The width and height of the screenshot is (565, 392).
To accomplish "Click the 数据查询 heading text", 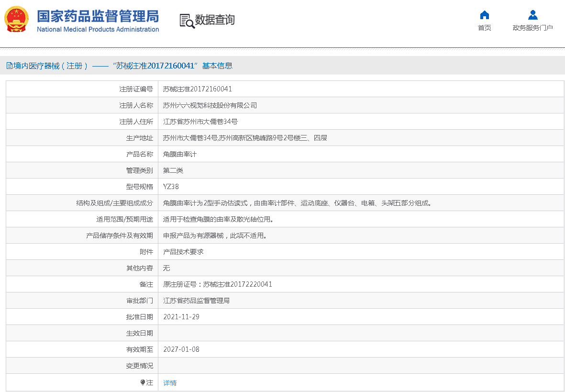I will point(215,20).
